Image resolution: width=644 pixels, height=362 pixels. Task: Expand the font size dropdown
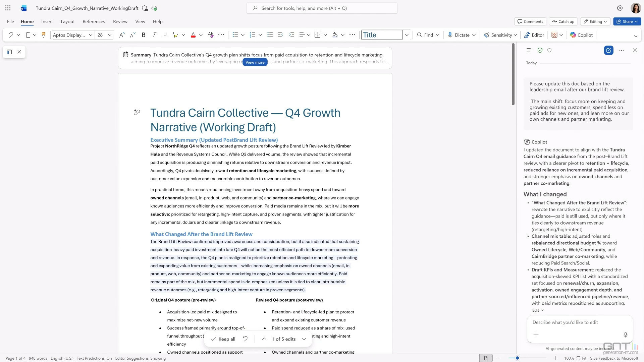(x=110, y=35)
